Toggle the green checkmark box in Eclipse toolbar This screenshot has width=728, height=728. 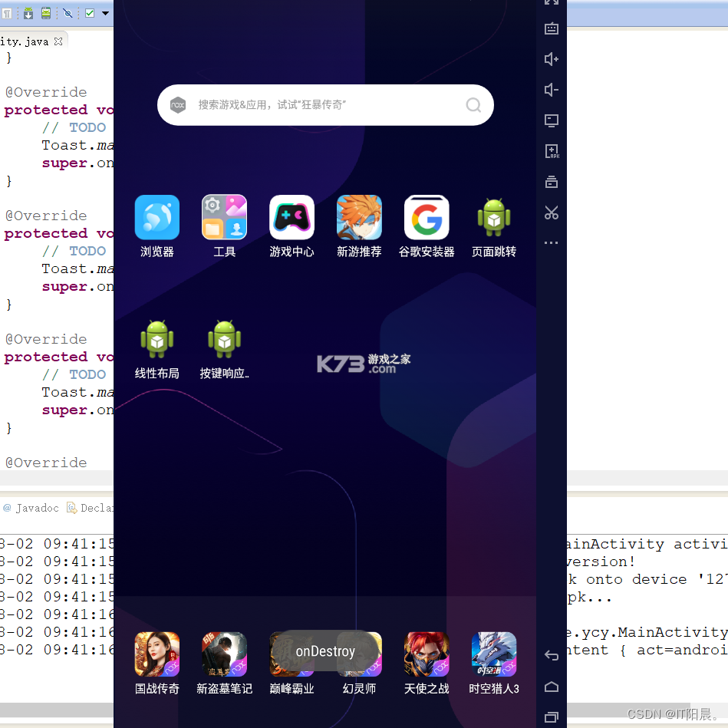click(x=90, y=13)
